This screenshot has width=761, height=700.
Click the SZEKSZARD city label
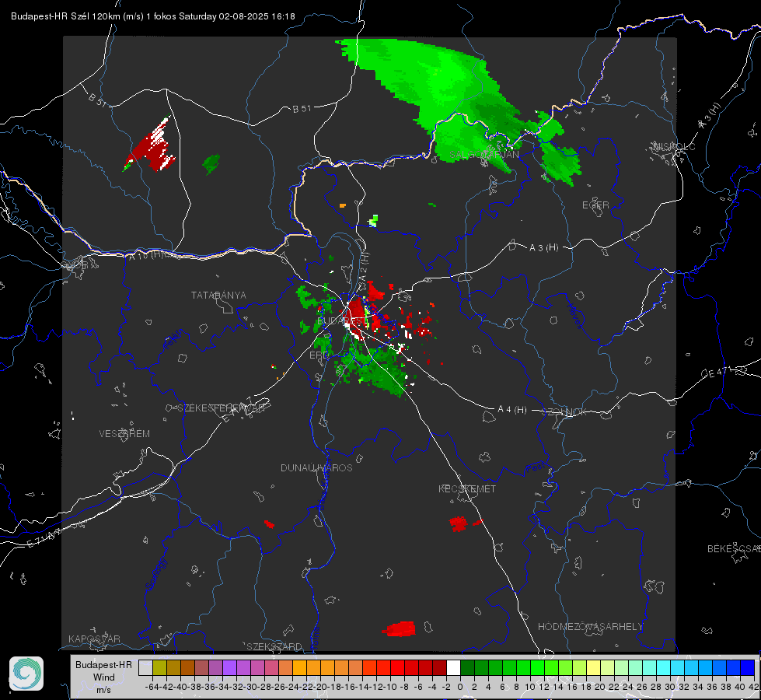[274, 646]
